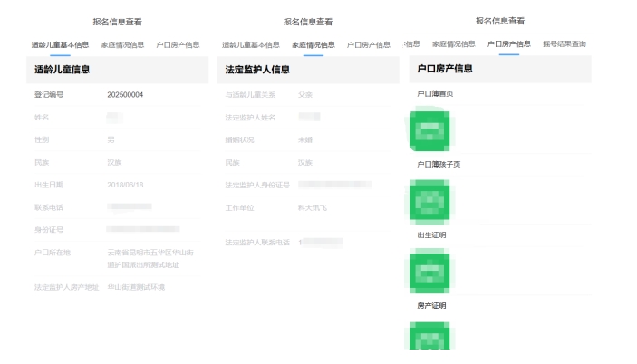The width and height of the screenshot is (637, 364).
Task: Select 家庭情况信息 tab in left panel
Action: (122, 44)
